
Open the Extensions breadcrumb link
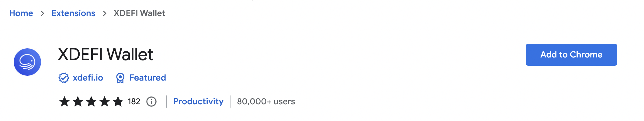coord(73,13)
